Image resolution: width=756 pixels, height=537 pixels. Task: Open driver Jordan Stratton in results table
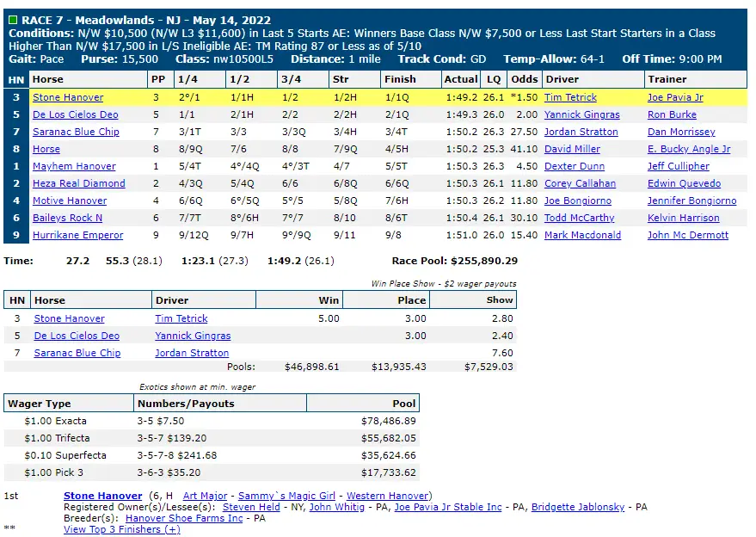(x=581, y=132)
